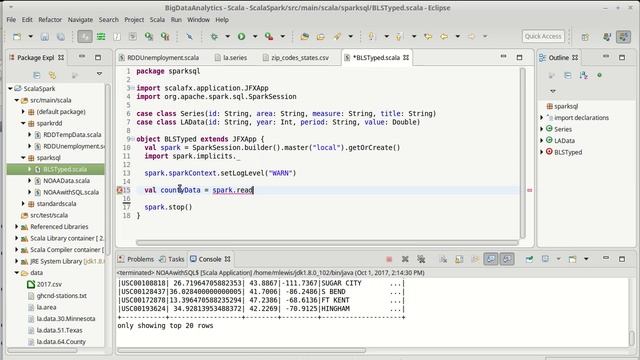Click the Open Type package icon in toolbar
The height and width of the screenshot is (360, 640).
[304, 36]
